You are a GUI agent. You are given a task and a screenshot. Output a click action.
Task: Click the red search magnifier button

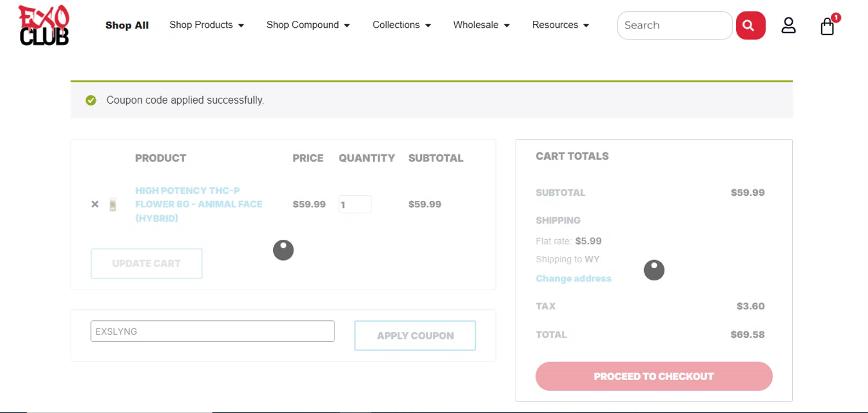751,25
